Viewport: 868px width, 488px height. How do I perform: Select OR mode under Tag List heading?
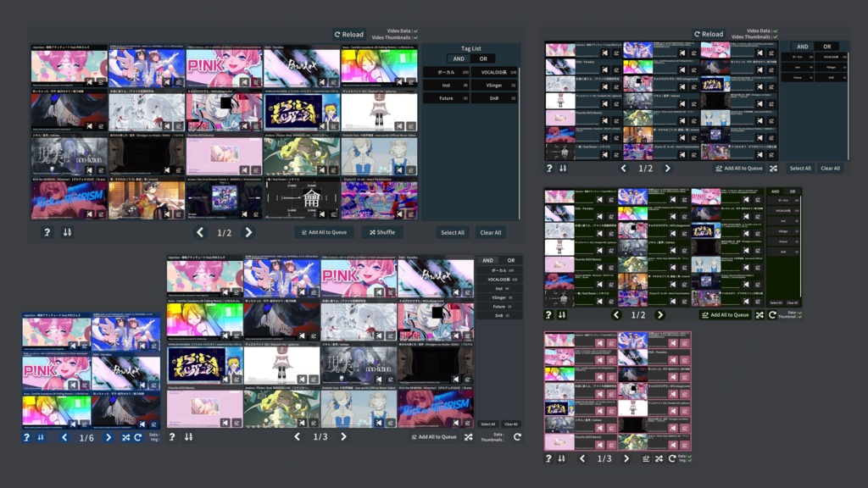[x=483, y=58]
